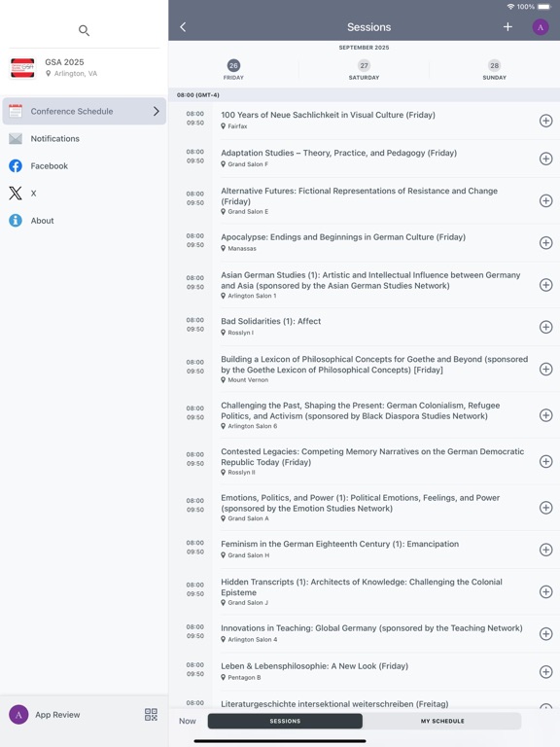
Task: Add Contested Legacies session to schedule
Action: click(545, 461)
